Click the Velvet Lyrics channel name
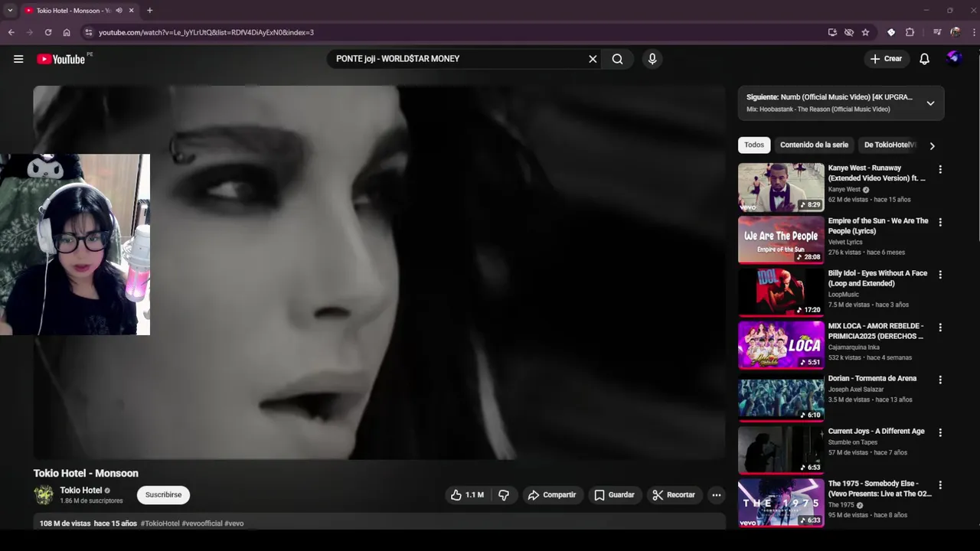980x551 pixels. click(845, 242)
